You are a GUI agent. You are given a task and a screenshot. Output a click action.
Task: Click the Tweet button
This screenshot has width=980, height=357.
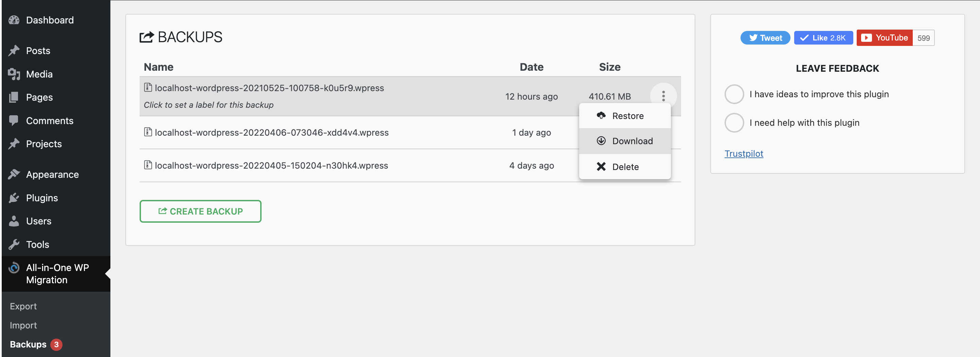click(x=765, y=38)
